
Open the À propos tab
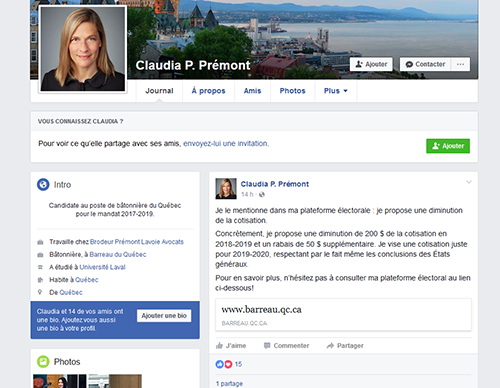(208, 91)
